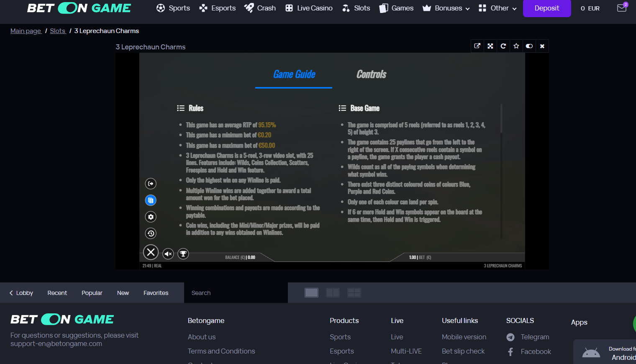Click the exit game icon in side menu
The image size is (636, 364).
151,184
